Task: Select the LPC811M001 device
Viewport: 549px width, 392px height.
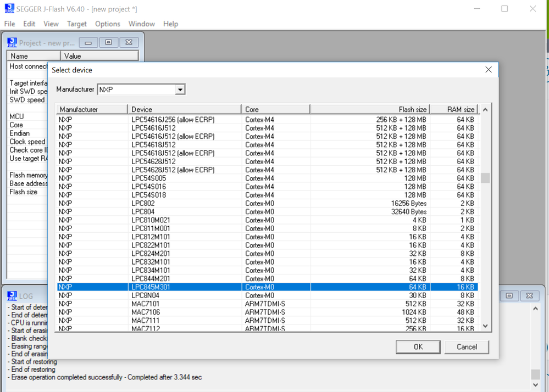Action: [268, 228]
